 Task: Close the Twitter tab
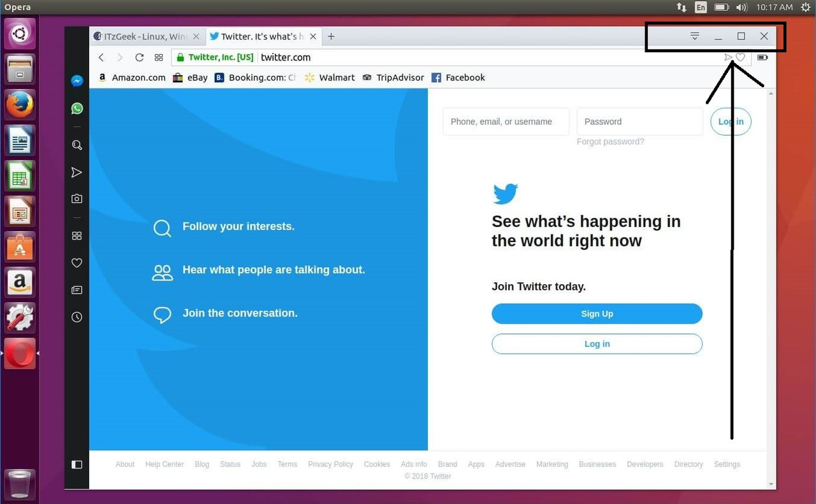(x=312, y=36)
